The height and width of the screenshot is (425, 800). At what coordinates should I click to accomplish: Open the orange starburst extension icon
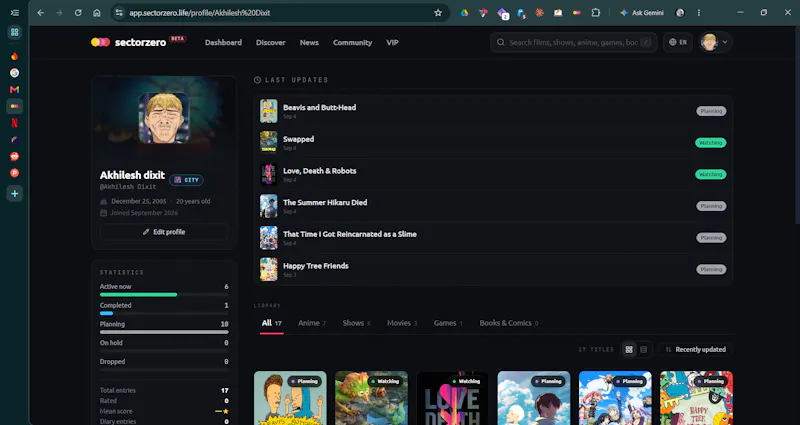coord(539,13)
